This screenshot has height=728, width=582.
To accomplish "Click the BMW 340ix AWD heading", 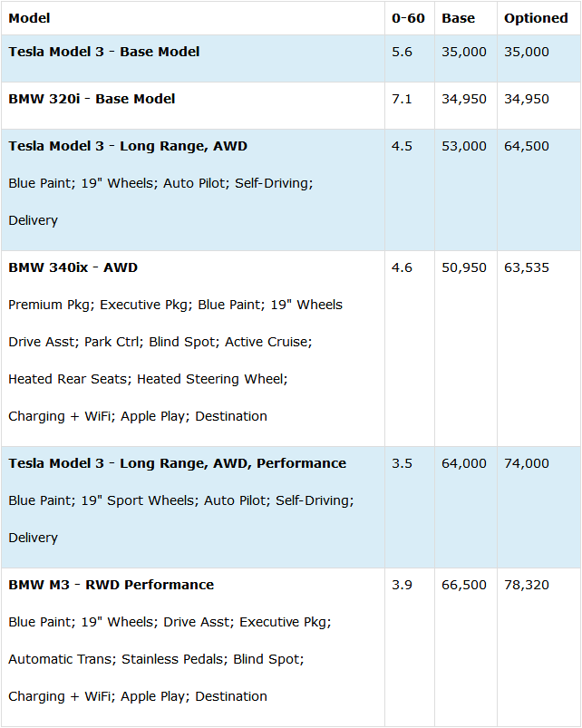I will point(73,267).
